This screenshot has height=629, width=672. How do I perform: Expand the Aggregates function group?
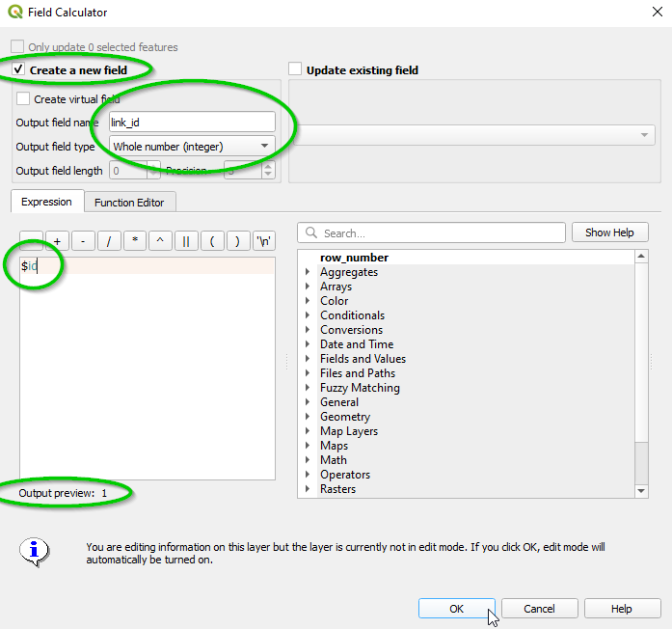[x=309, y=272]
